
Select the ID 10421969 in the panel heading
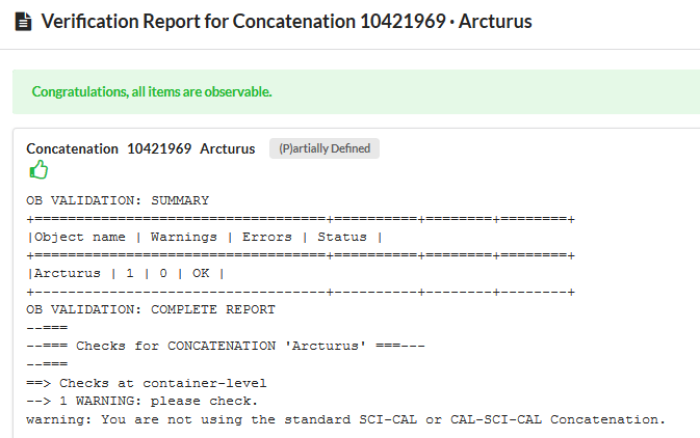point(160,149)
